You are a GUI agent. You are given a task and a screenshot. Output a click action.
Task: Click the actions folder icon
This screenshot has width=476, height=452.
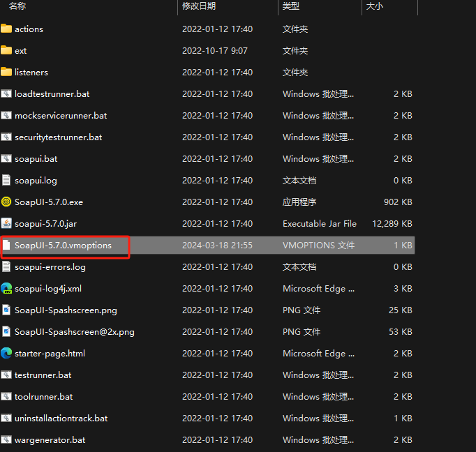tap(6, 29)
